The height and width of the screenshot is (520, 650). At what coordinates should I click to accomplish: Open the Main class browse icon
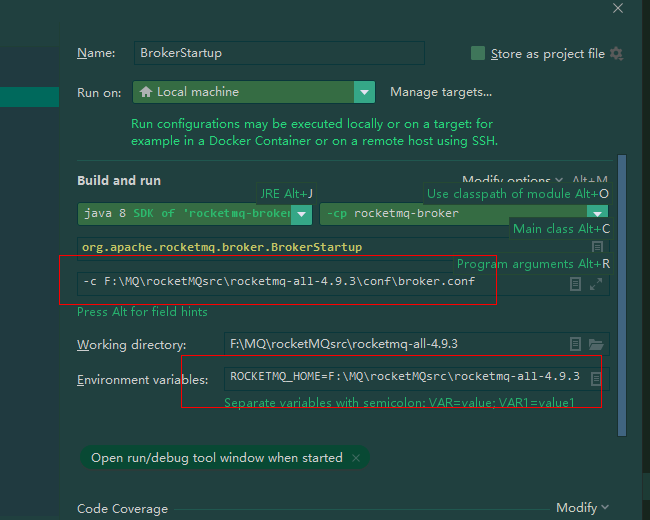click(597, 247)
